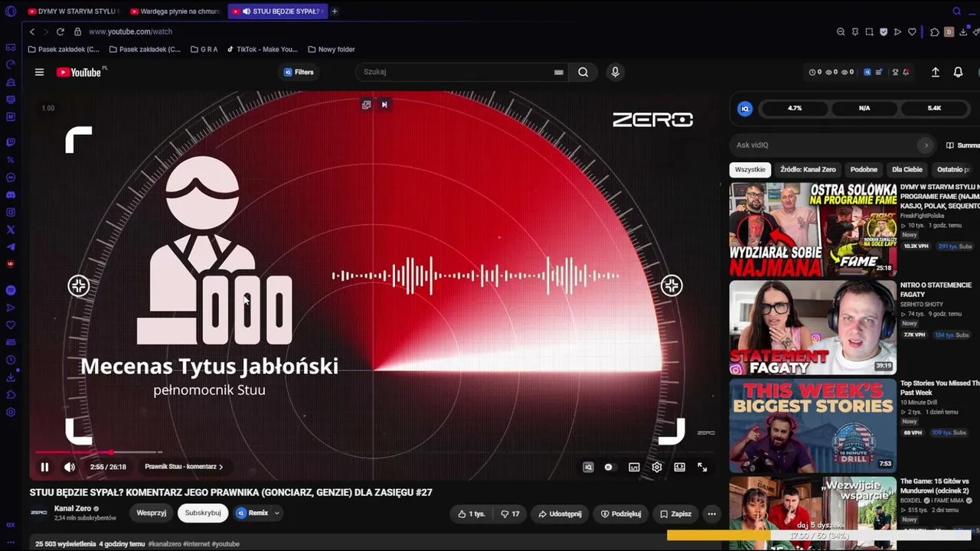
Task: Focus the Ask vidIQ input
Action: click(x=825, y=145)
